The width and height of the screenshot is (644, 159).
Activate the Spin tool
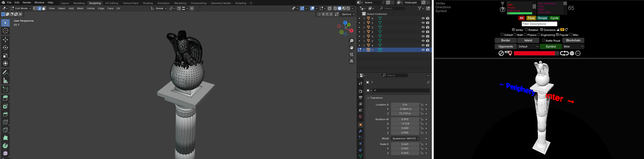5,146
